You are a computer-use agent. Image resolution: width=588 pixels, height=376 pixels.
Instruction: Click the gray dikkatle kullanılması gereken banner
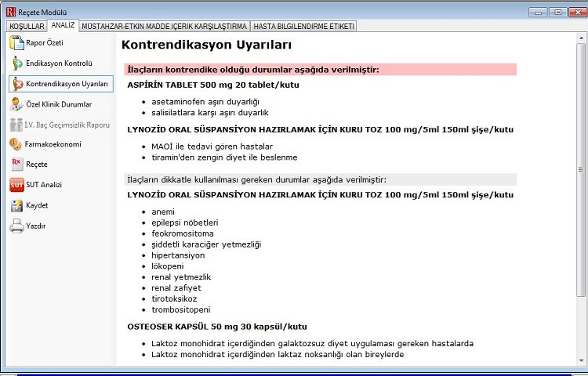tap(320, 179)
